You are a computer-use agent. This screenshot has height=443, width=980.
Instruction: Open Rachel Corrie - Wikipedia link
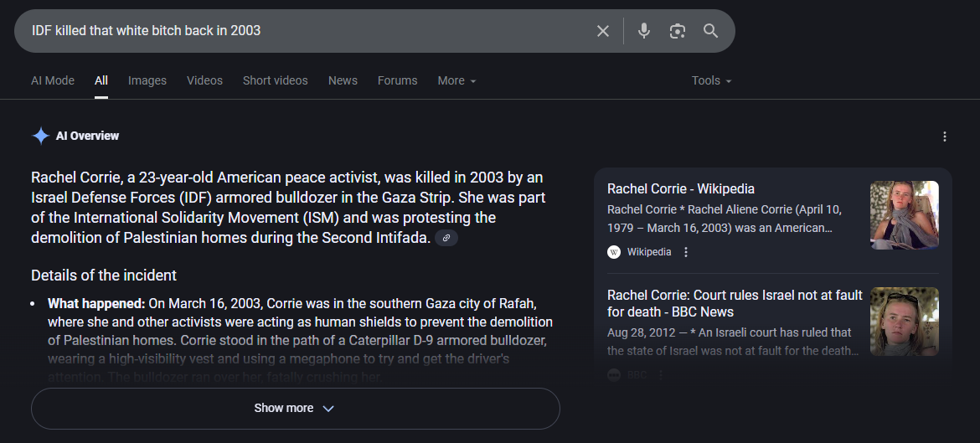[x=680, y=189]
